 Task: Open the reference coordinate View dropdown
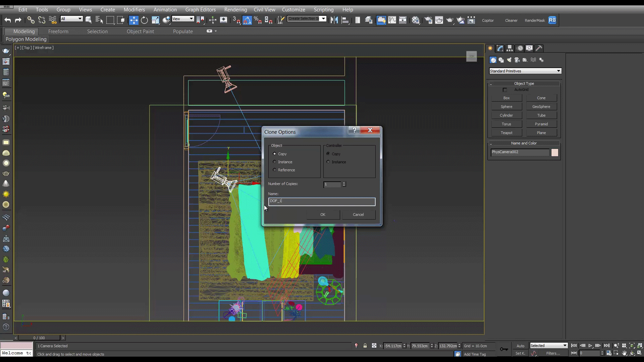tap(183, 19)
